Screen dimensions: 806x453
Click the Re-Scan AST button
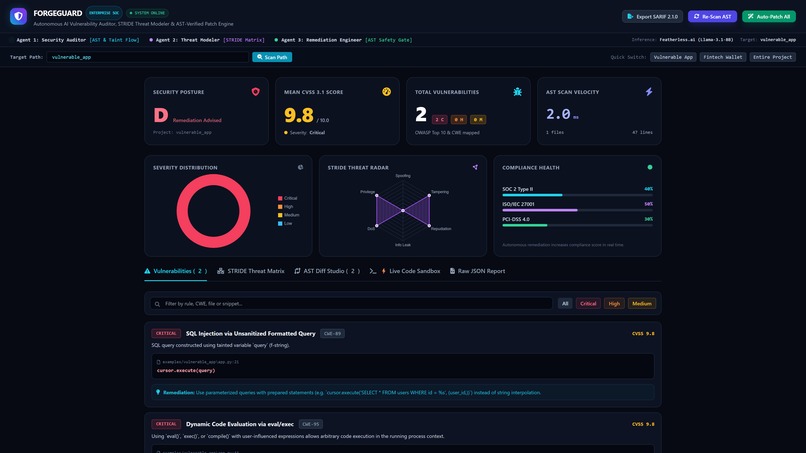coord(712,16)
